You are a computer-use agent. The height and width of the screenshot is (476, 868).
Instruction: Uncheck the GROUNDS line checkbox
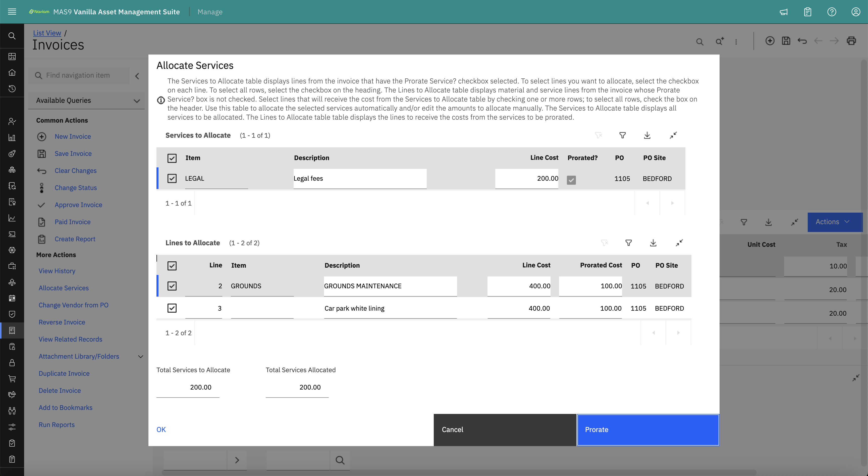172,286
